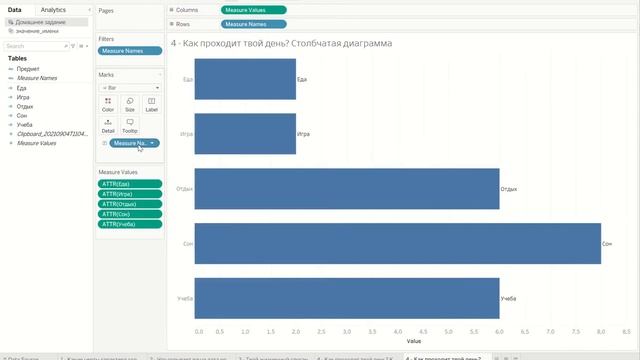640x360 pixels.
Task: Select the sheet tab starting with '1 -'
Action: pyautogui.click(x=99, y=358)
